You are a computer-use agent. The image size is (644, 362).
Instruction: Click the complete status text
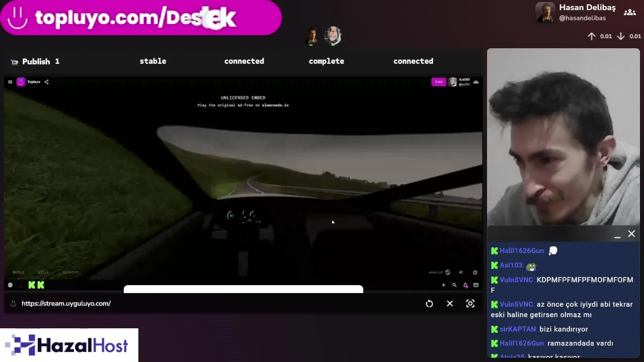327,61
